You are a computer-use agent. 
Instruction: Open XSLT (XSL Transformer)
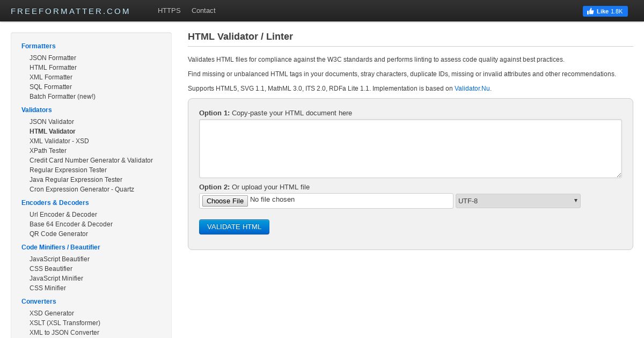coord(65,323)
